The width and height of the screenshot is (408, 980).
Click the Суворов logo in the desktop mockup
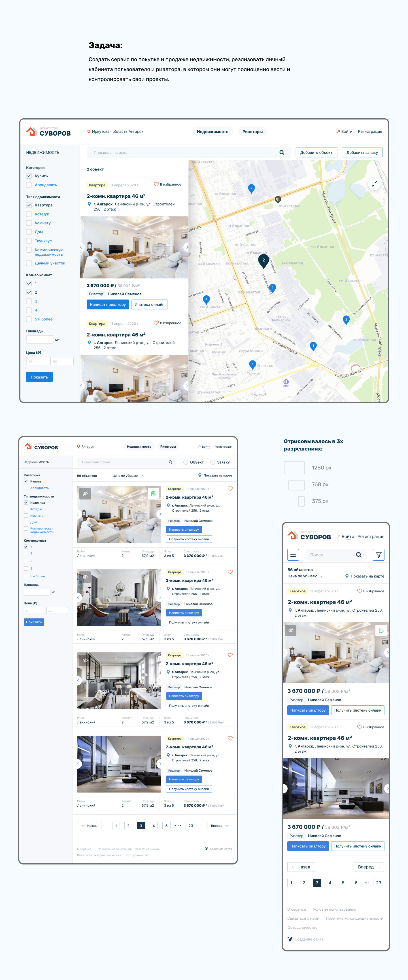(x=48, y=132)
